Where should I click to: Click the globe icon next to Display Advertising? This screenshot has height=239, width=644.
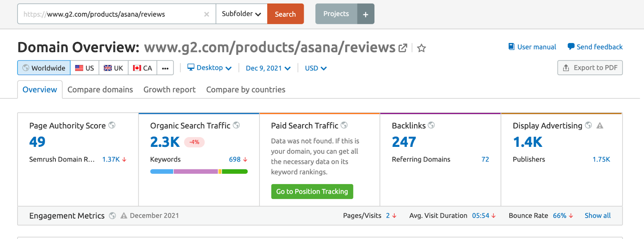(588, 125)
